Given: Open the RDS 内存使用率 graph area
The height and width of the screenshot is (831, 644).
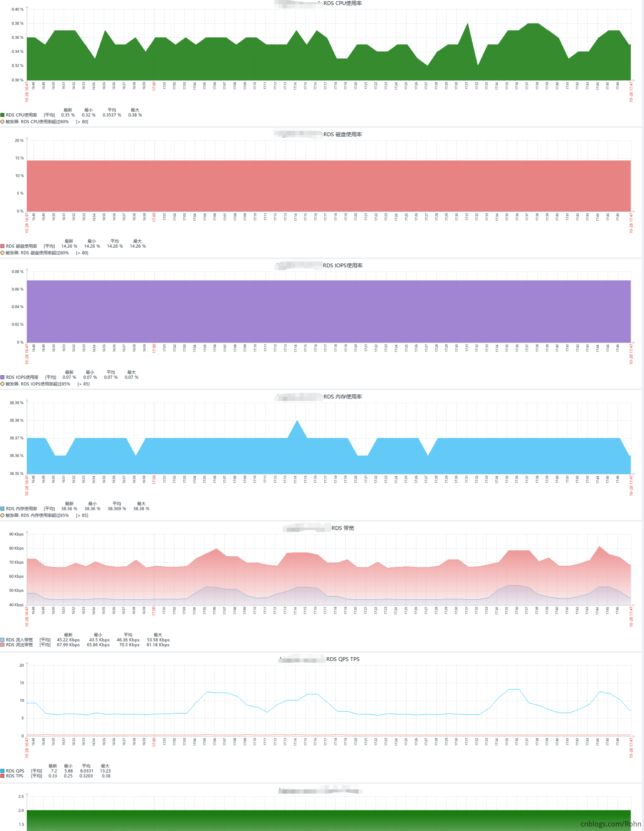Looking at the screenshot, I should click(329, 438).
